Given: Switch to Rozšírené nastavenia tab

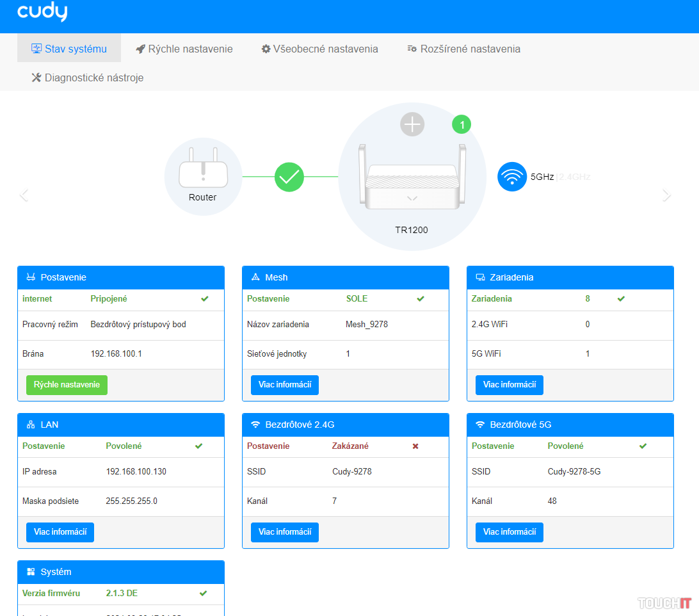Looking at the screenshot, I should point(463,49).
